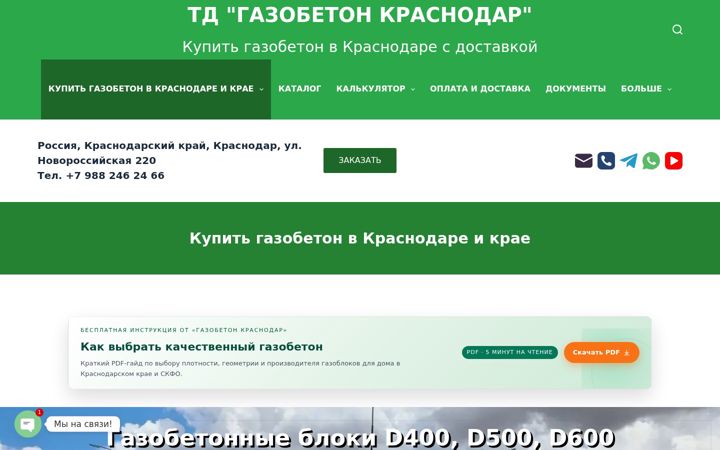Screen dimensions: 720x450
Task: Click the green banner heading Купить газобетон в Краснодаре и крае
Action: pyautogui.click(x=360, y=238)
